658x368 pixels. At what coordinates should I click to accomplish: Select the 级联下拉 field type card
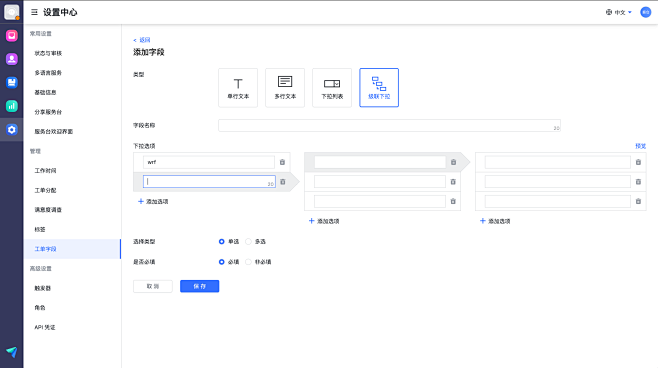[379, 88]
